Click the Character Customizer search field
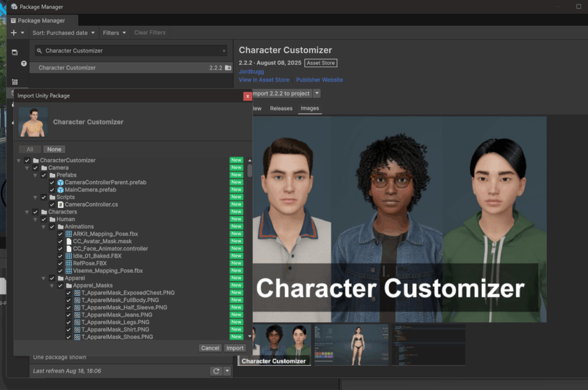588x390 pixels. coord(131,51)
